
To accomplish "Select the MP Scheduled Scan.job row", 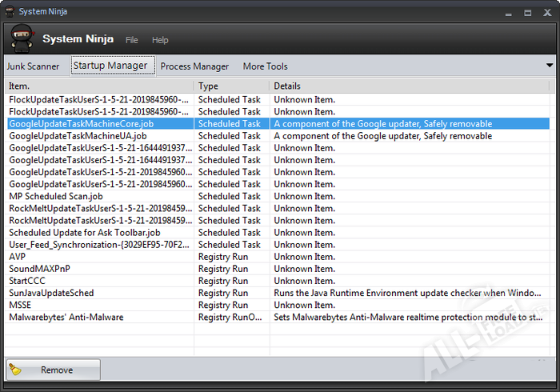I will click(x=56, y=196).
